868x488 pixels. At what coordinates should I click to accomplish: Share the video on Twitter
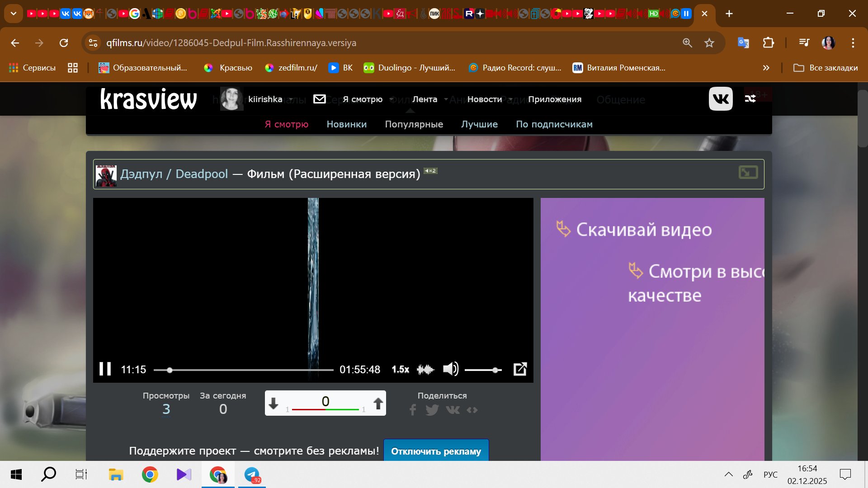pos(432,410)
